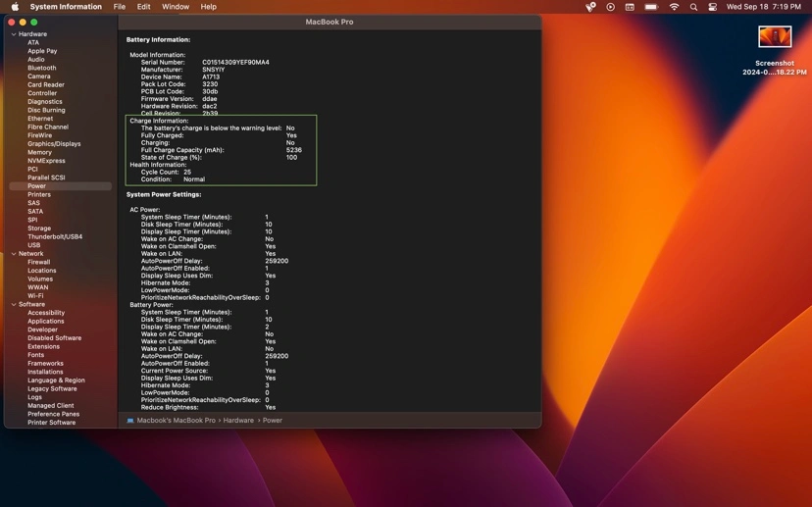The height and width of the screenshot is (507, 812).
Task: Select Developer under Software
Action: click(42, 330)
